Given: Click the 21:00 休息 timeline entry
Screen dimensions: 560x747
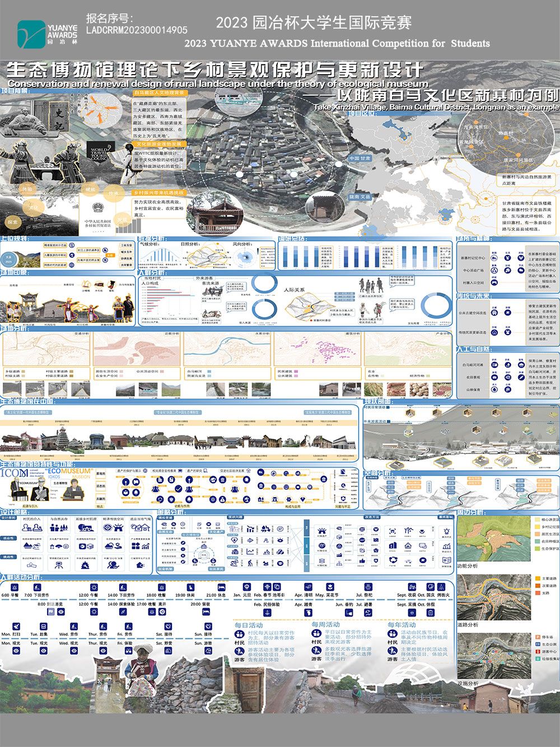Looking at the screenshot, I should coord(216,595).
